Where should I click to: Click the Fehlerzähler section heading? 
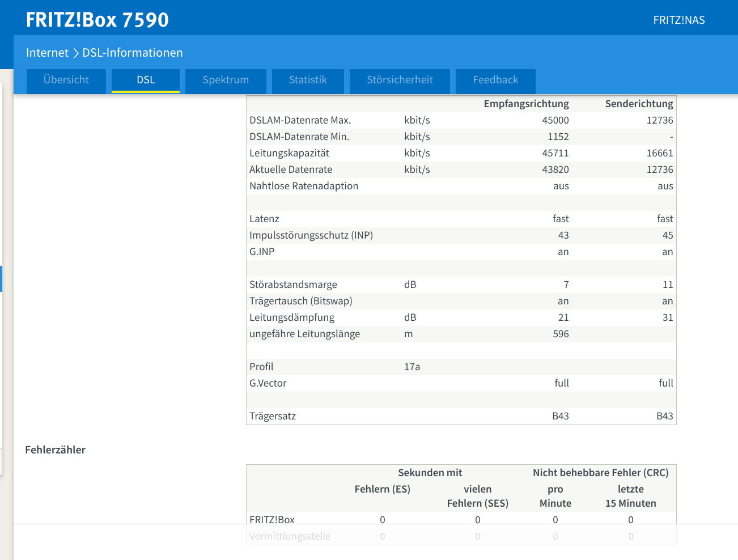[x=56, y=449]
